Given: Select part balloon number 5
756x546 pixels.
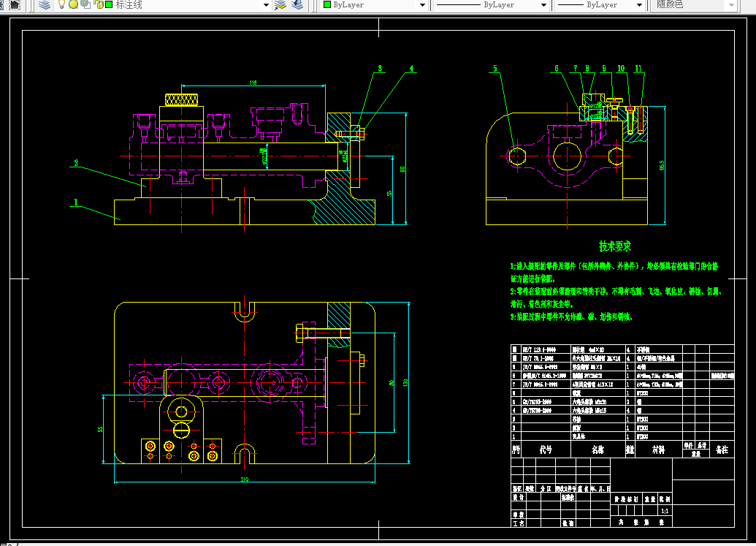Looking at the screenshot, I should click(x=495, y=69).
